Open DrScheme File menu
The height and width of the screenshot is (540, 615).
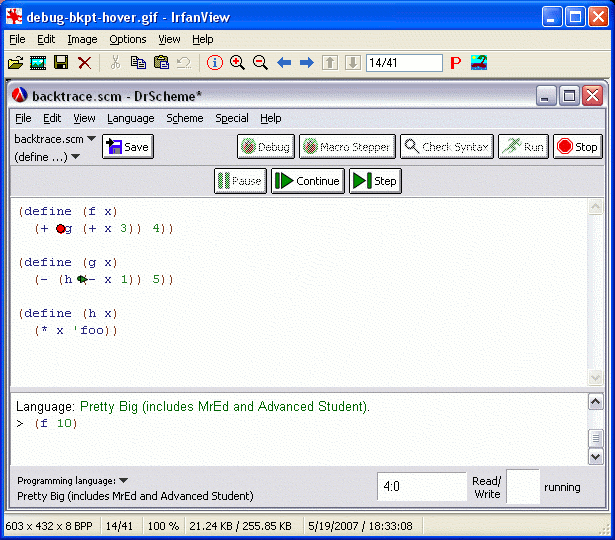click(23, 118)
